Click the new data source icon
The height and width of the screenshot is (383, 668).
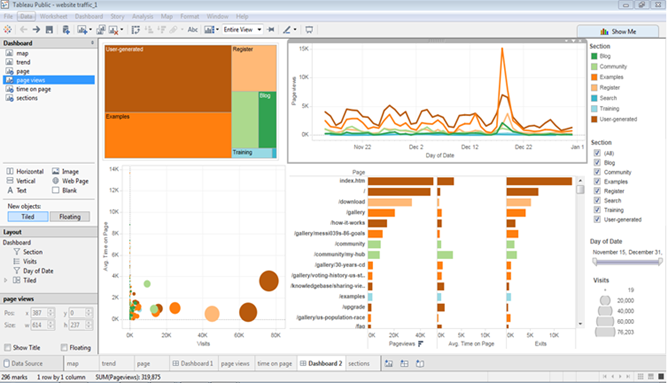[66, 29]
